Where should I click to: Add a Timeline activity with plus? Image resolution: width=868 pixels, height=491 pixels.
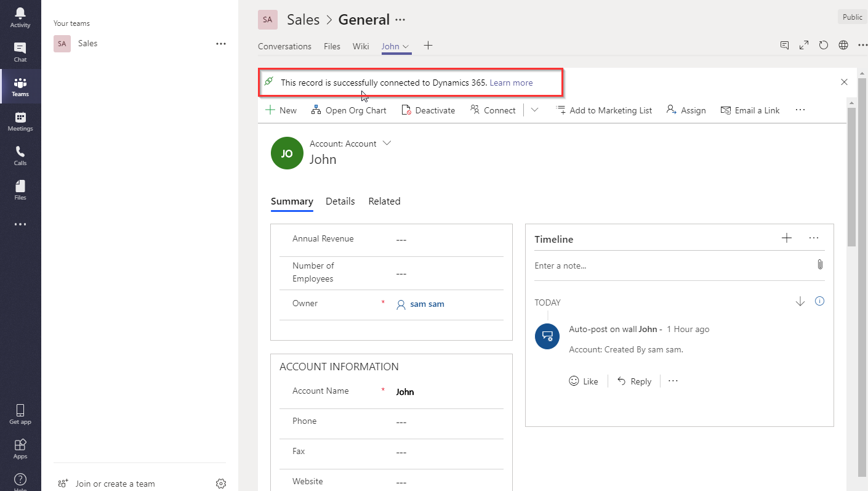(x=787, y=238)
